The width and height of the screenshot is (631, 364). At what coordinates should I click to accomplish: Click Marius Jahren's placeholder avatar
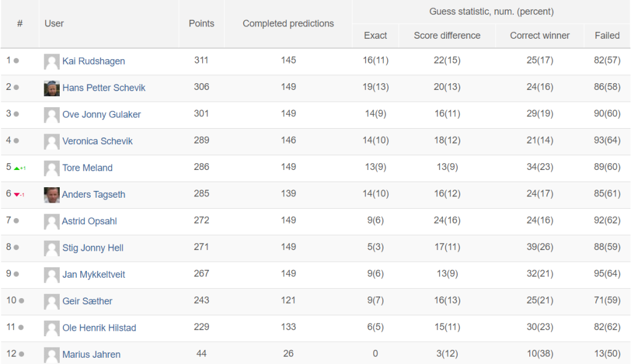coord(52,355)
